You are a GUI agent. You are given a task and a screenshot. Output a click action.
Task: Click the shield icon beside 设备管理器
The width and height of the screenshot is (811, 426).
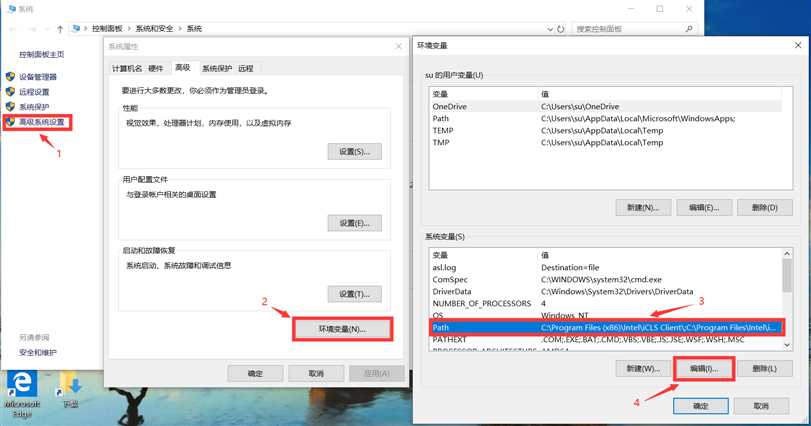10,77
